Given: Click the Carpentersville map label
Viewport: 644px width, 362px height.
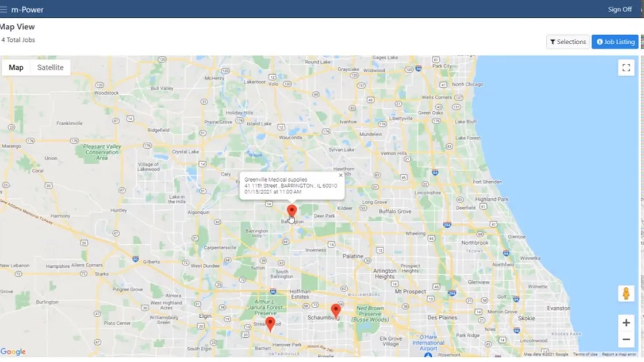Looking at the screenshot, I should coord(220,248).
